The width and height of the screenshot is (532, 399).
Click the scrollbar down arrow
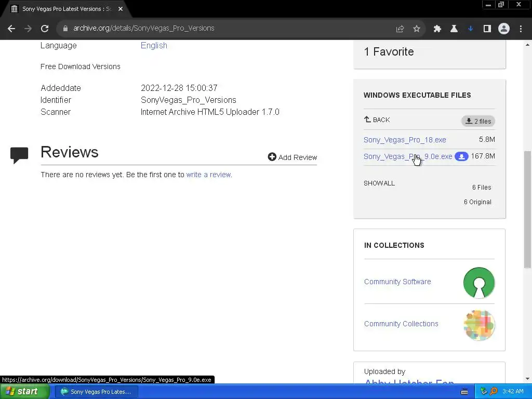pyautogui.click(x=528, y=379)
